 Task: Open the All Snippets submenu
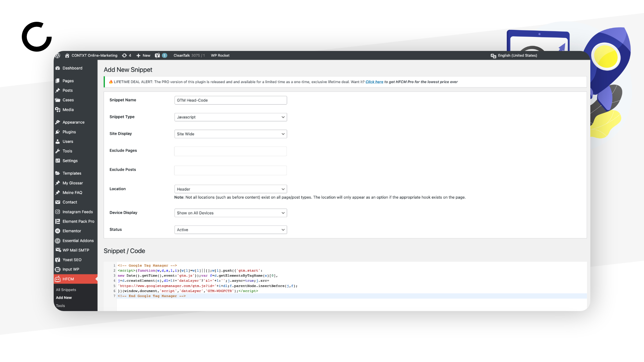pos(66,290)
